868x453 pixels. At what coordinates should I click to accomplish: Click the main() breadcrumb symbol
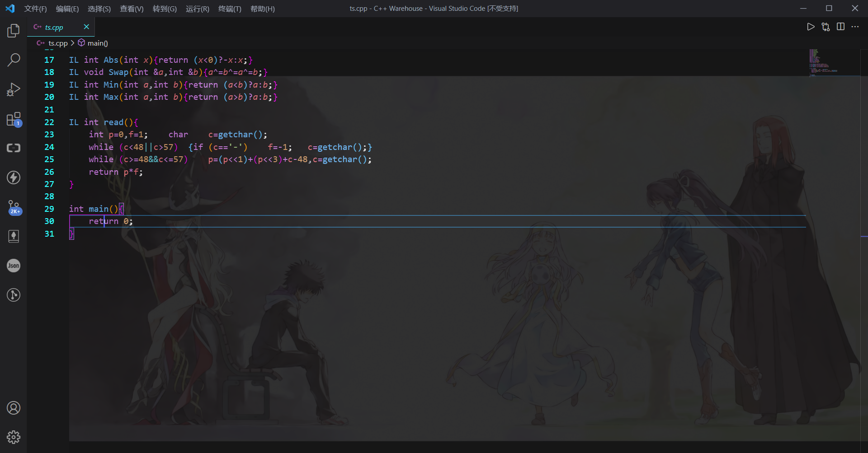coord(98,43)
